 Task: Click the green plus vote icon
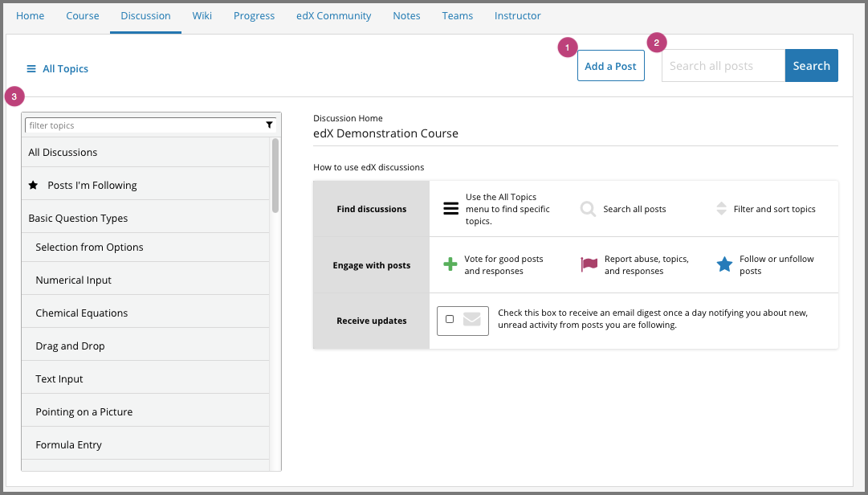[450, 265]
